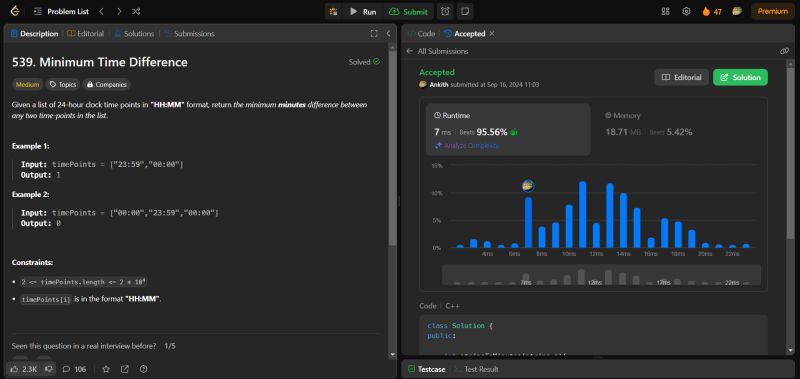Downvote the problem with thumbs down

(x=49, y=369)
